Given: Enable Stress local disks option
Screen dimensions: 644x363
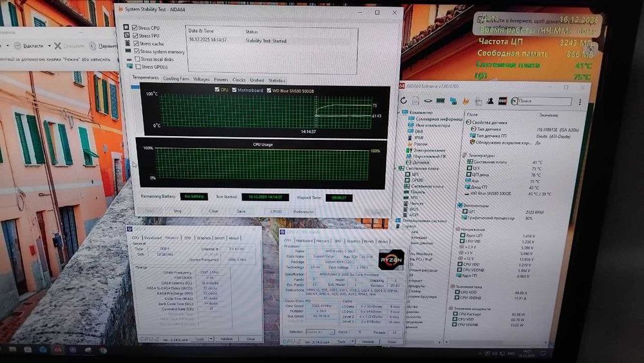Looking at the screenshot, I should pos(138,59).
